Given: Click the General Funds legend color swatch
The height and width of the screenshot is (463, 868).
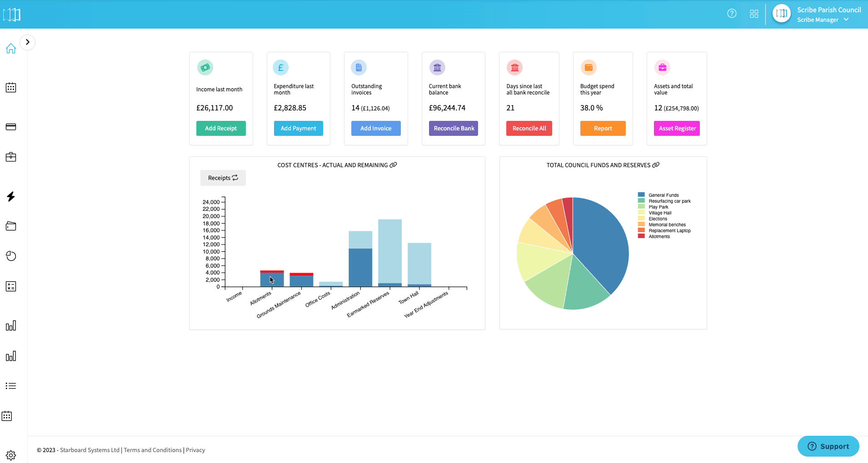Looking at the screenshot, I should pyautogui.click(x=641, y=195).
